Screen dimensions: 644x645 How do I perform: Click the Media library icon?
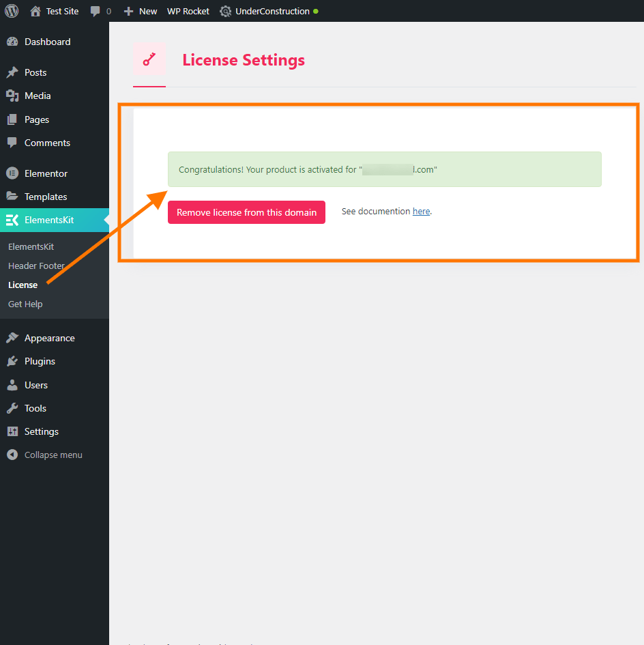coord(12,96)
